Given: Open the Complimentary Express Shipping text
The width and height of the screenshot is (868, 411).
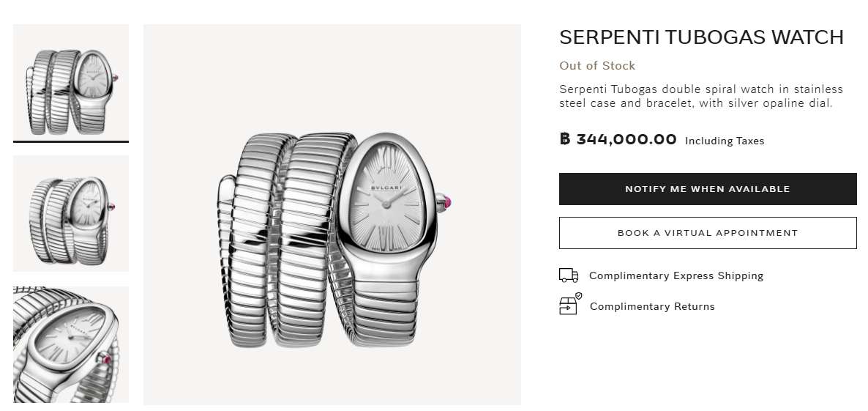Looking at the screenshot, I should click(676, 276).
